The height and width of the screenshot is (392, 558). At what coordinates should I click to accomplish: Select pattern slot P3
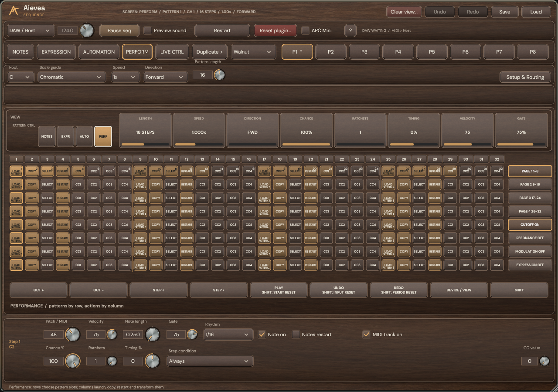364,52
